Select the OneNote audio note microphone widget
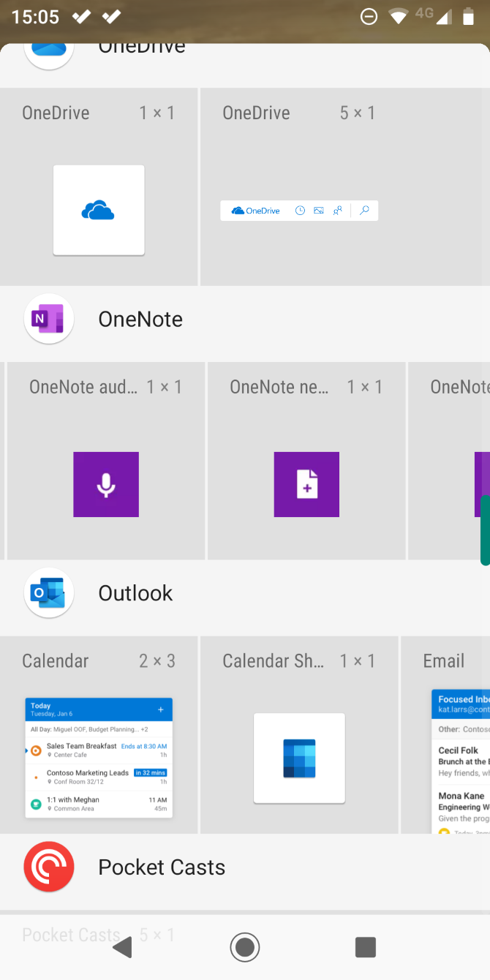Screen dimensions: 490x980 tap(106, 484)
